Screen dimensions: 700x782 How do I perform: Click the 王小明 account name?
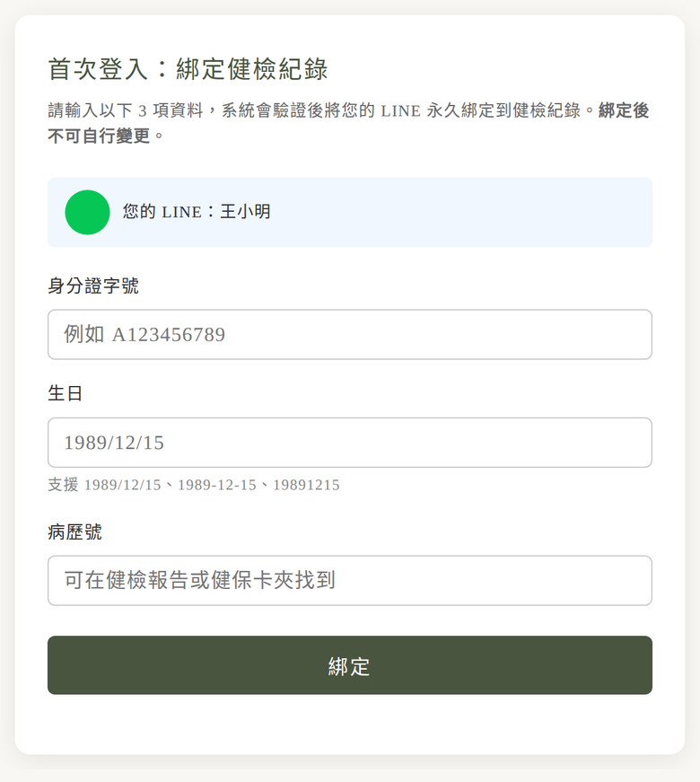245,212
